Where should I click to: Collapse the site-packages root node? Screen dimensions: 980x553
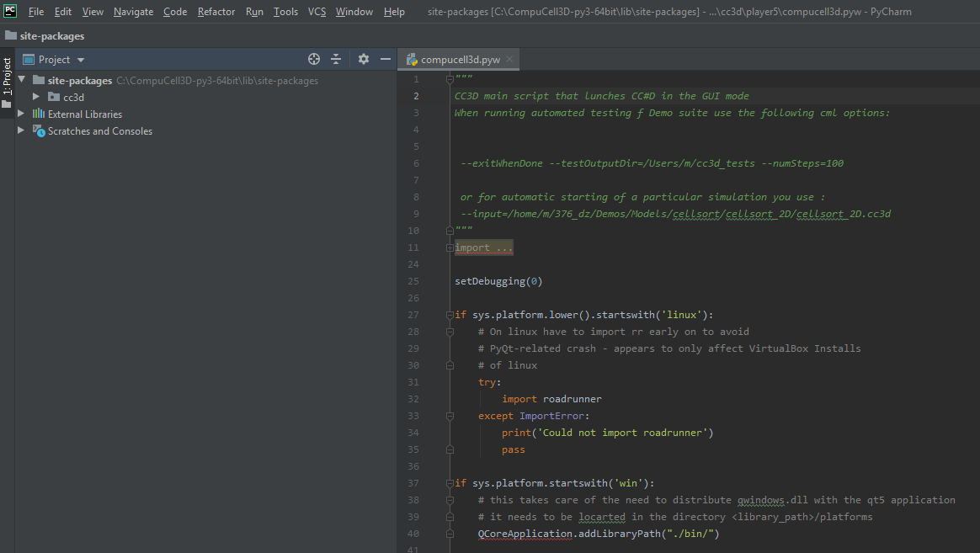pos(22,80)
